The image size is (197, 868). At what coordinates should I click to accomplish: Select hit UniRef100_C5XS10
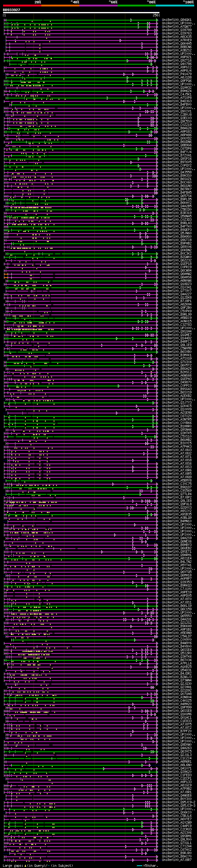177,436
